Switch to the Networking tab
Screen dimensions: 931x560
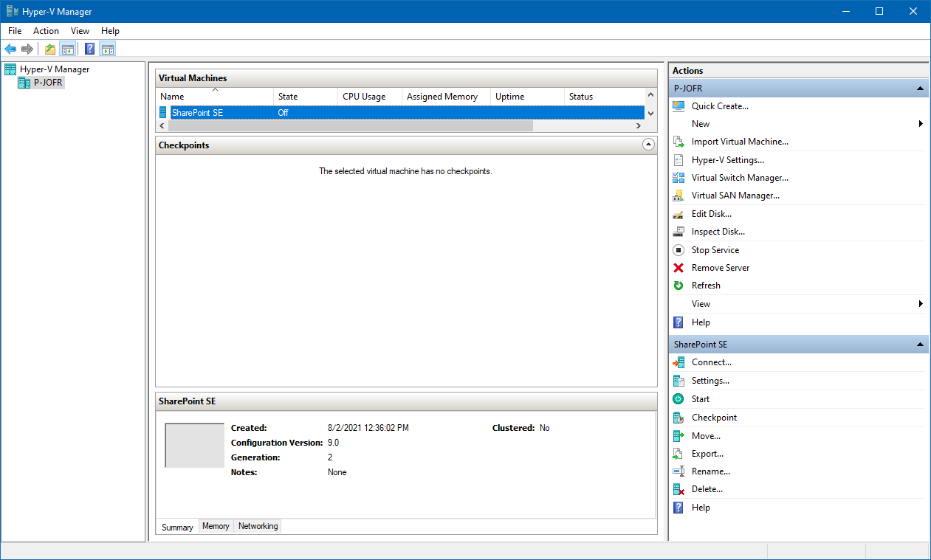coord(258,526)
